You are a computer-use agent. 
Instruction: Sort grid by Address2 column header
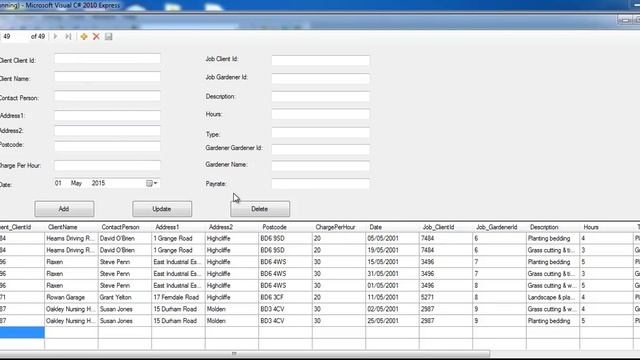tap(232, 227)
